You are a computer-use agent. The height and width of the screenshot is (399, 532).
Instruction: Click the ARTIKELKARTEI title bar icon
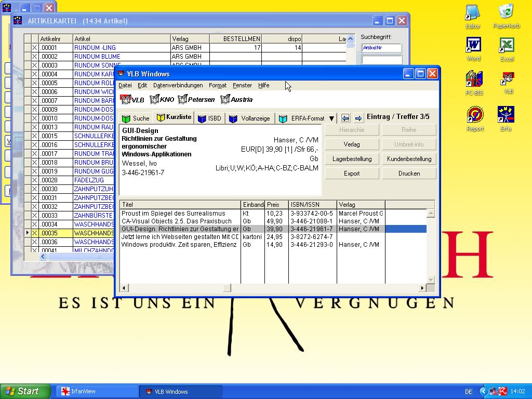point(18,21)
